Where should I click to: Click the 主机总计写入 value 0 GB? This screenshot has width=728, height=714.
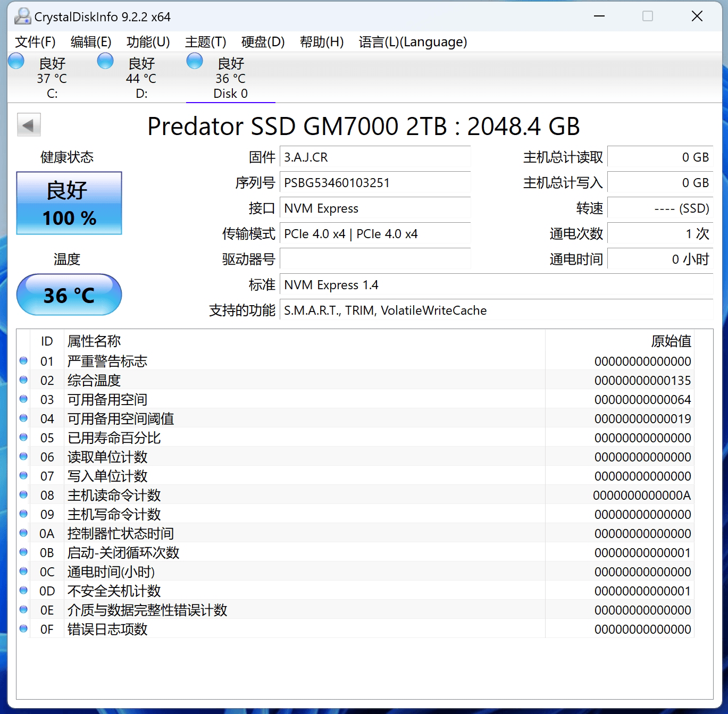pyautogui.click(x=660, y=183)
